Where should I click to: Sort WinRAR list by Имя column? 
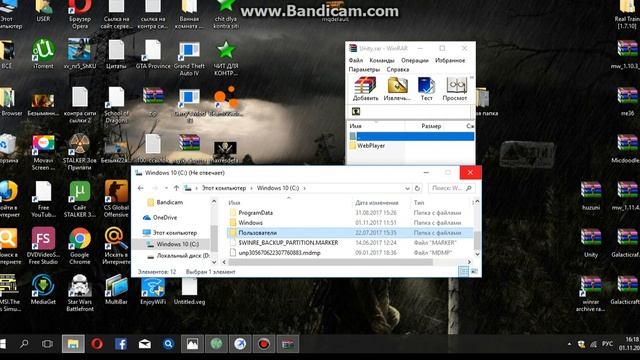tap(356, 126)
